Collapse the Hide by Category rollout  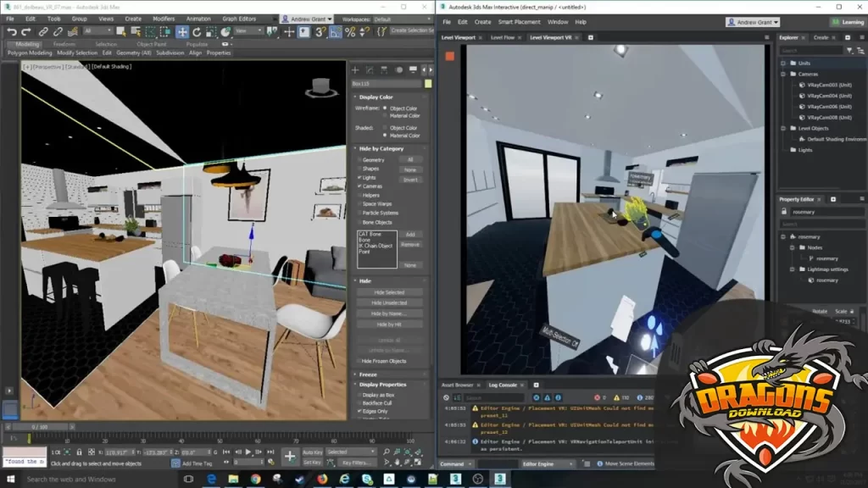[357, 148]
